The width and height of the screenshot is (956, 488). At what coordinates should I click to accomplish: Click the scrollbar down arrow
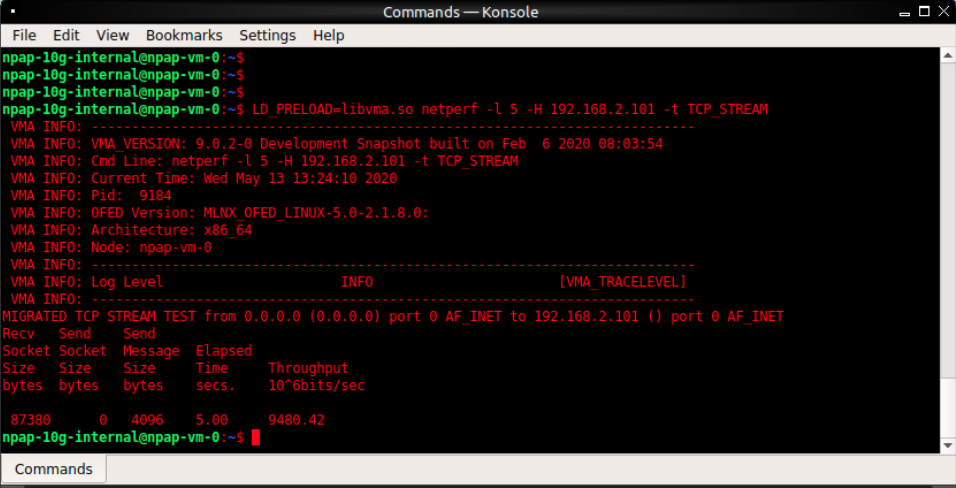pos(948,445)
